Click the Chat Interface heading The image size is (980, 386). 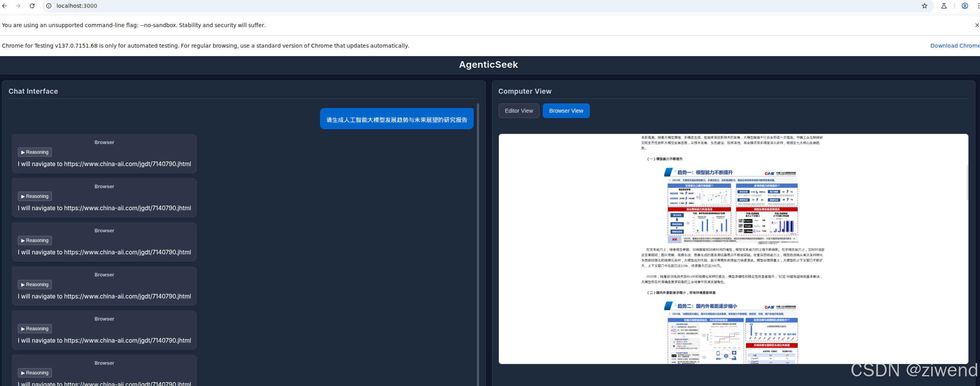[x=33, y=91]
